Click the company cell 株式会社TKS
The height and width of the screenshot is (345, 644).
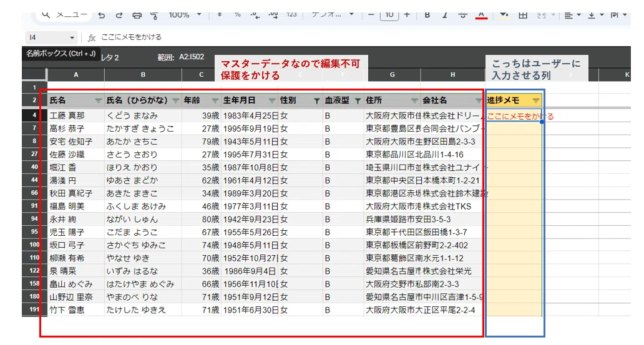[x=452, y=206]
